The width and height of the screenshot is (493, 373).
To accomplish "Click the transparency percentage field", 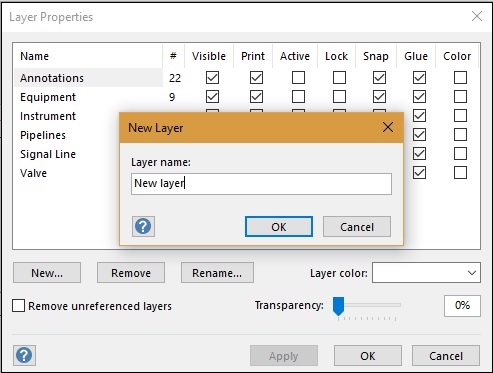I will click(x=462, y=306).
